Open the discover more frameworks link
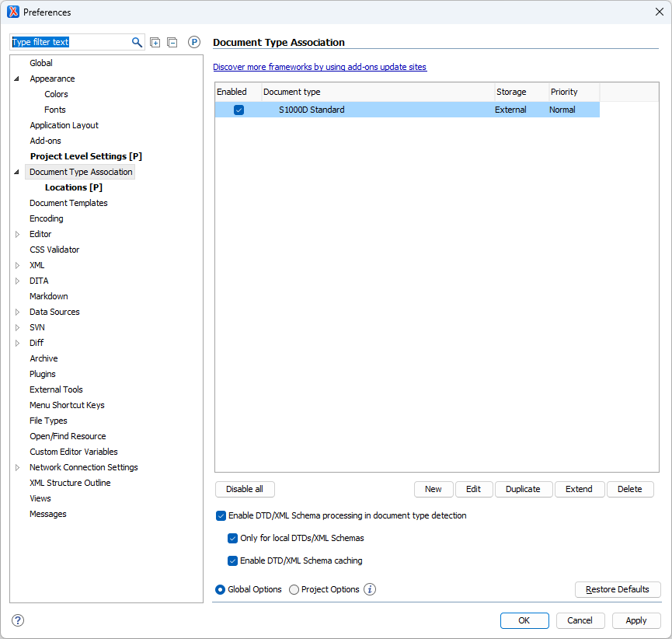This screenshot has height=639, width=672. [319, 67]
